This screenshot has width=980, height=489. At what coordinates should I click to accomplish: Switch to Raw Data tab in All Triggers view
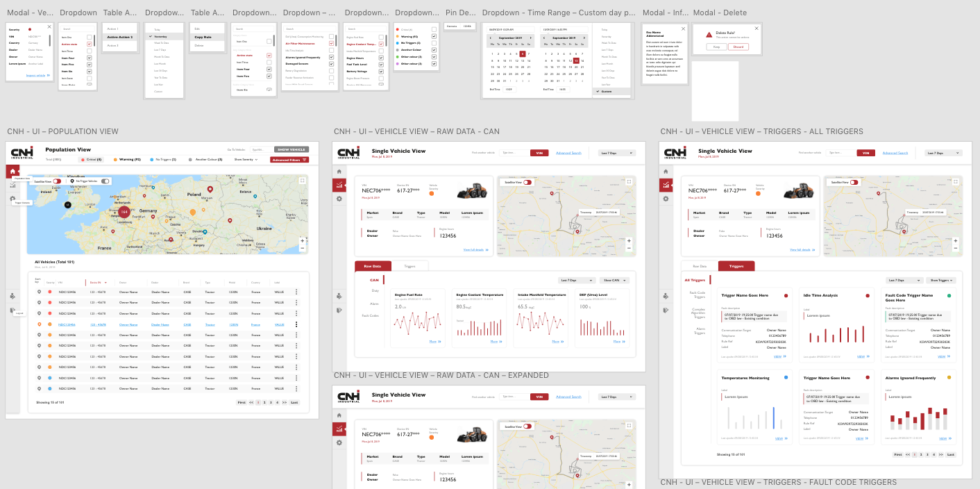pos(700,266)
